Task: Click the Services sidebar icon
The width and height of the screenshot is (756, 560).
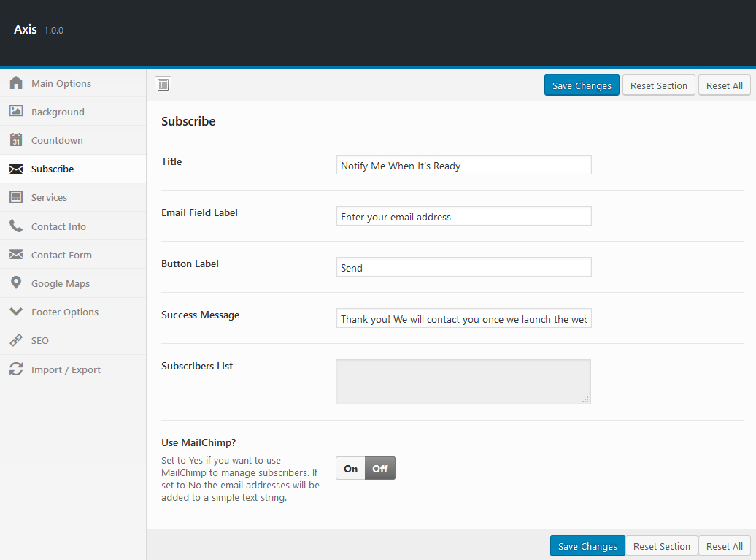Action: click(x=16, y=197)
